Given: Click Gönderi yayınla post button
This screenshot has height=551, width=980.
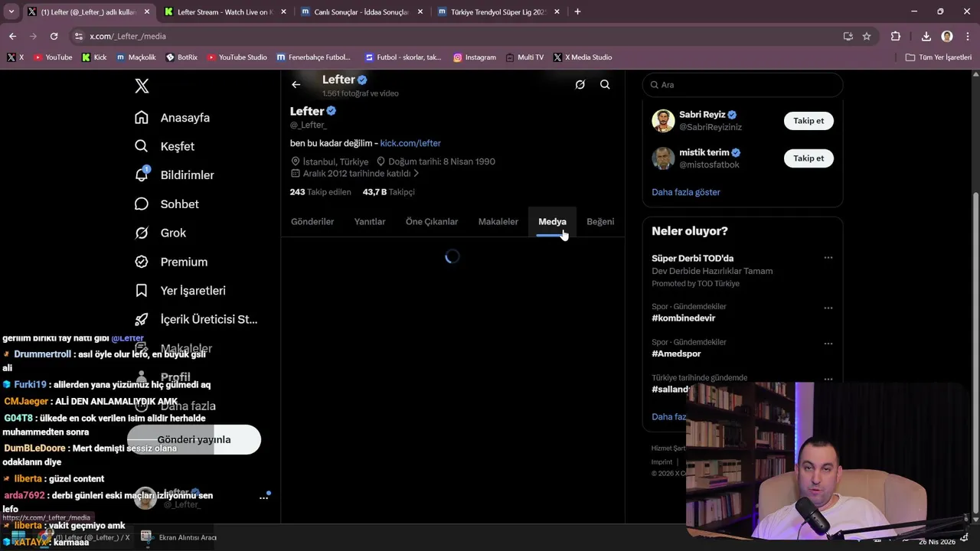Looking at the screenshot, I should (x=194, y=439).
